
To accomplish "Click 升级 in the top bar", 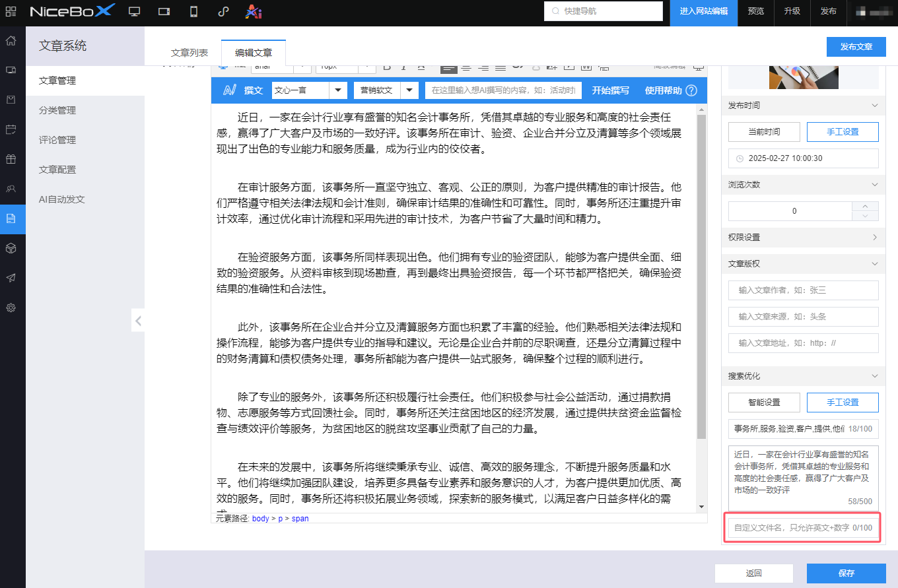I will (792, 11).
